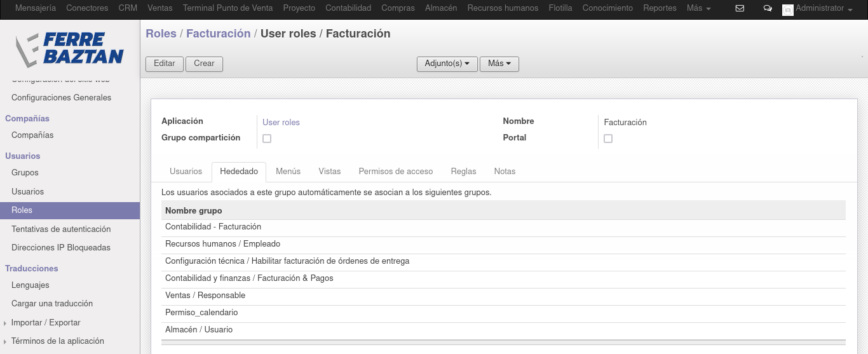The image size is (868, 354).
Task: Select row Contabilidad y finanzas / Facturación & Pagos
Action: pos(503,278)
